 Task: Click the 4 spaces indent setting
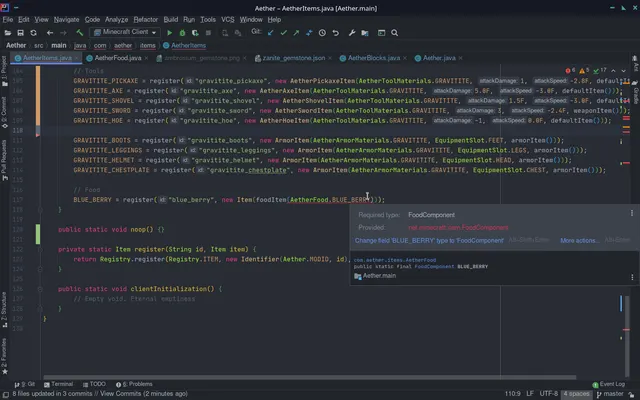coord(576,394)
